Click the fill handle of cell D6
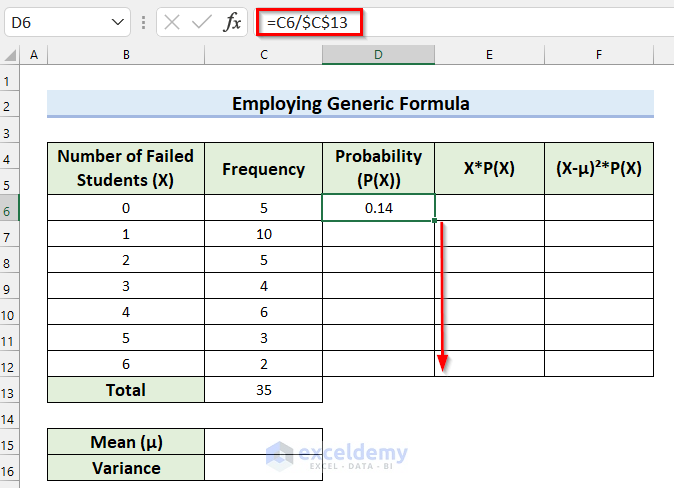Screen dimensions: 674x488 (436, 220)
